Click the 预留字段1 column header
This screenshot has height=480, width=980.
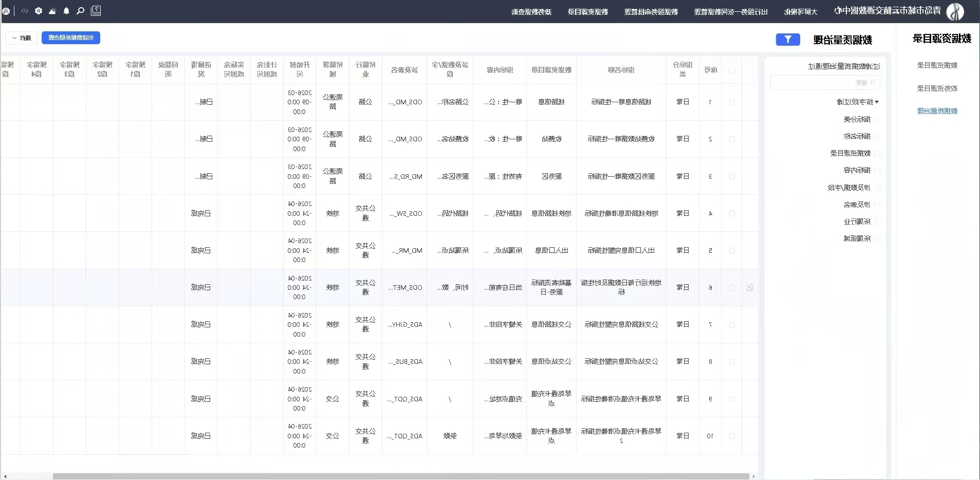point(135,69)
